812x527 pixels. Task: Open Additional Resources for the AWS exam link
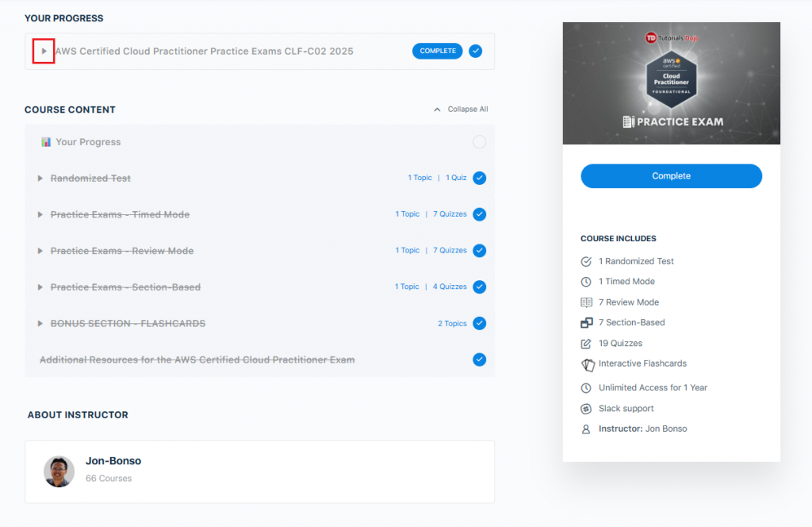[197, 360]
